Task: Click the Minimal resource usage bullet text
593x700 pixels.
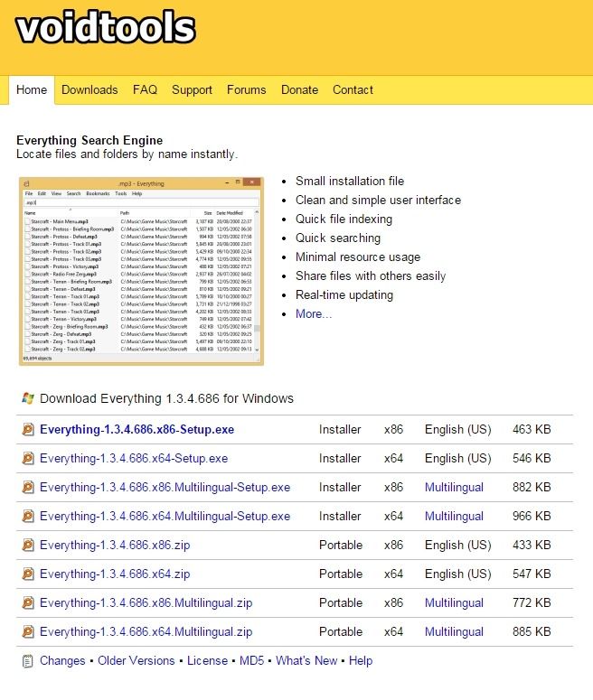Action: [x=358, y=257]
